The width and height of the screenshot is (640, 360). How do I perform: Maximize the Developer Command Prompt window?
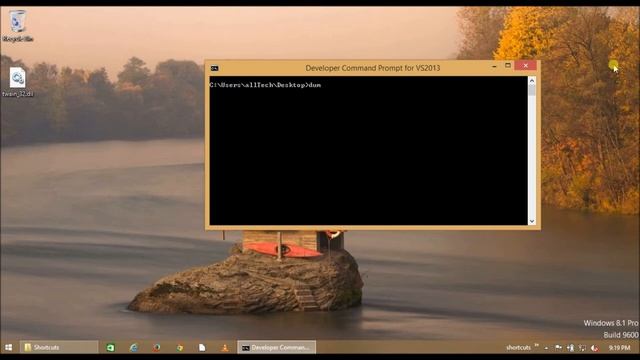pyautogui.click(x=508, y=66)
